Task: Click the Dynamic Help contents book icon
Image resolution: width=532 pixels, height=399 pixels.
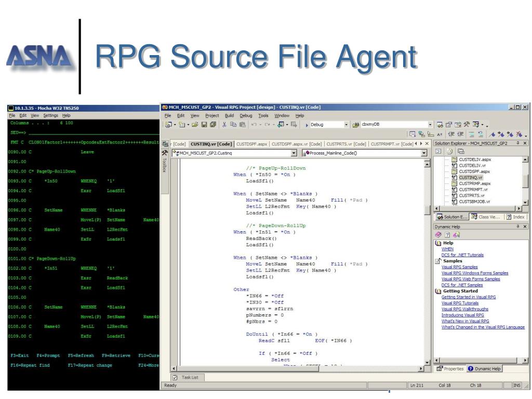Action: click(x=438, y=235)
